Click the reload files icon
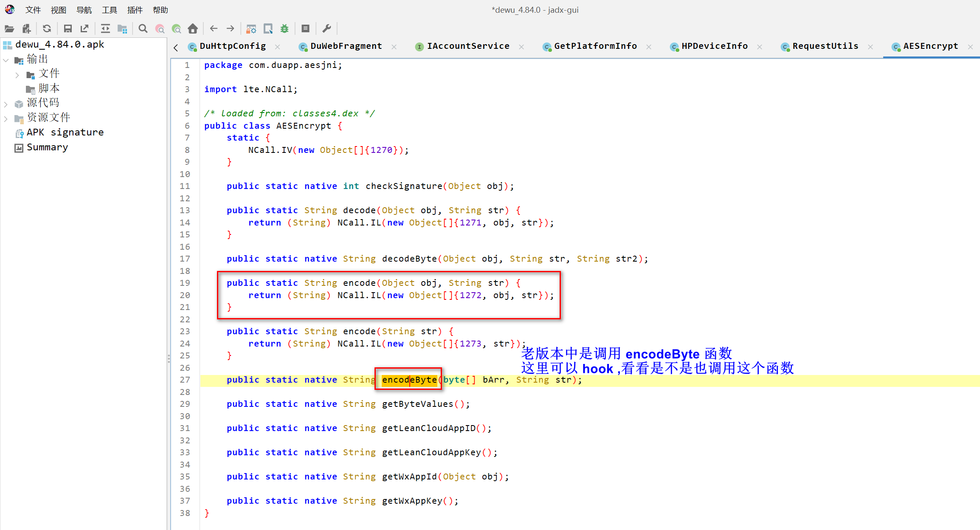 [47, 29]
